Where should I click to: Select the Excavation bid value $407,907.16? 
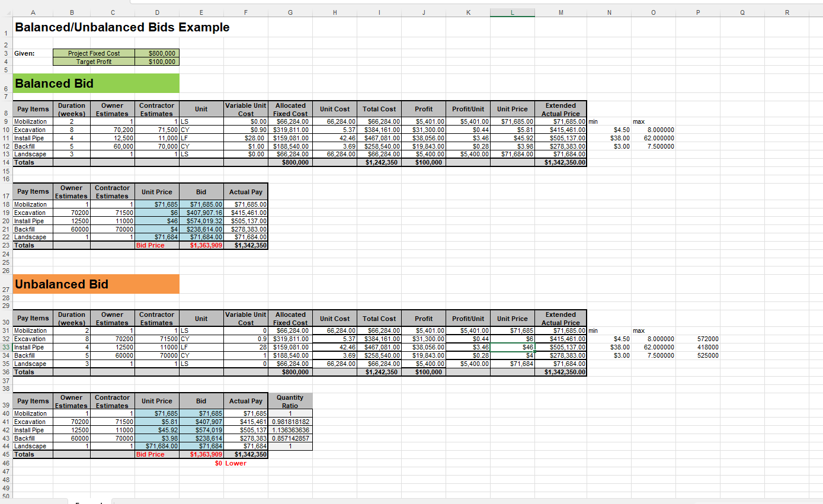pos(201,212)
